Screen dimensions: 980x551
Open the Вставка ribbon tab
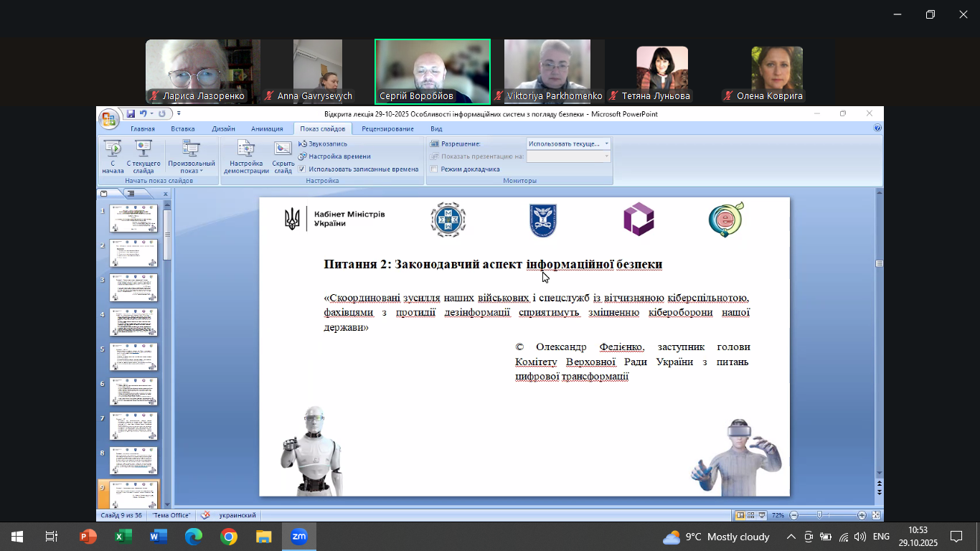pos(183,129)
